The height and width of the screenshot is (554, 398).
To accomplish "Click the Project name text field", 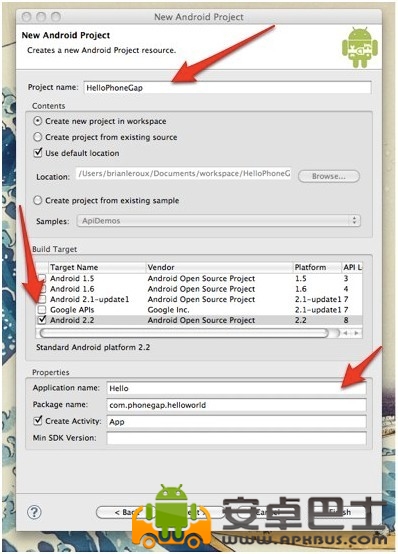I will [227, 88].
